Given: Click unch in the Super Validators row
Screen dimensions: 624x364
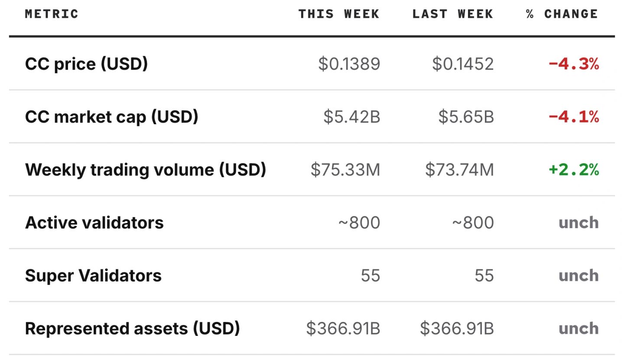Looking at the screenshot, I should [x=578, y=276].
